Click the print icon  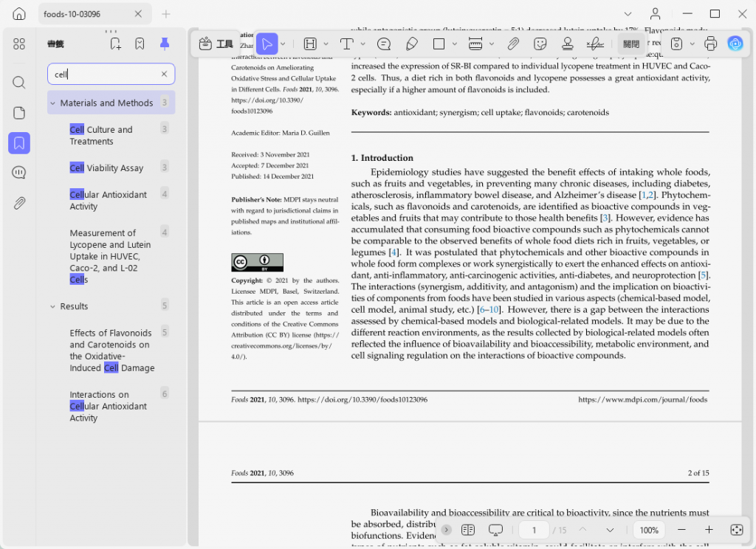point(711,44)
